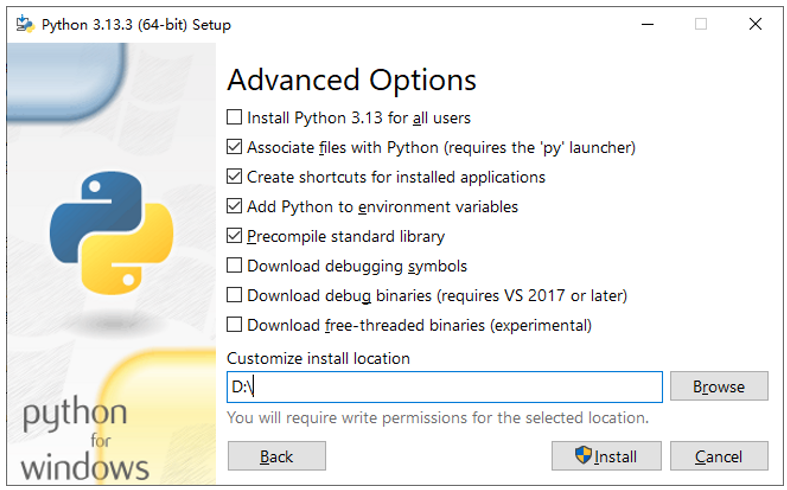Click the install location text field
Screen dimensions: 787x490
click(445, 387)
